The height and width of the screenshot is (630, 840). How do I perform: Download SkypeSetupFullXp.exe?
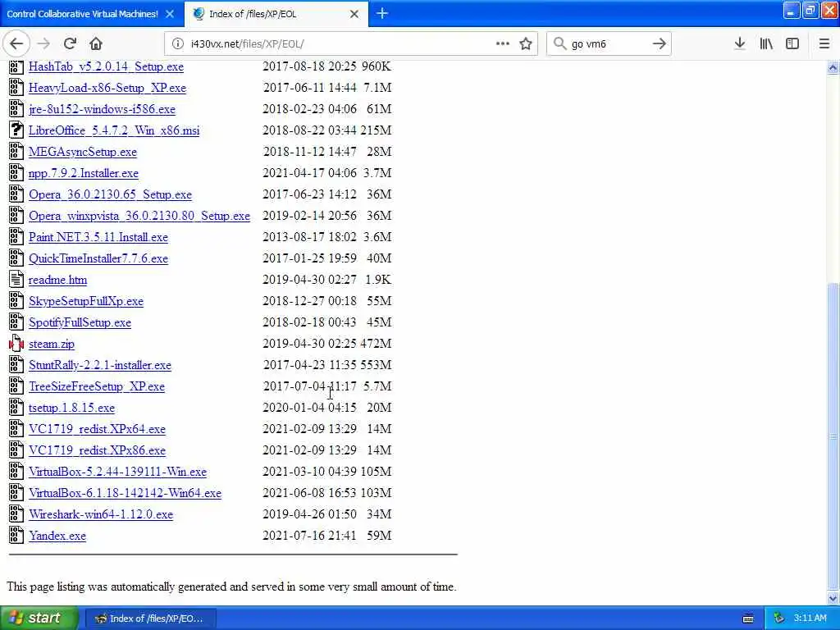(85, 301)
